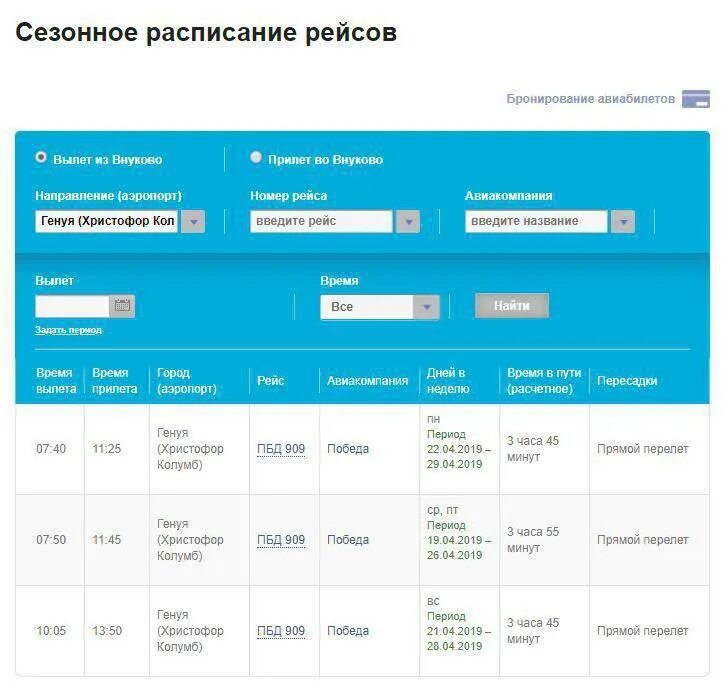Image resolution: width=726 pixels, height=687 pixels.
Task: Click 'Прямой перелет' in the 07:40 row
Action: (642, 449)
